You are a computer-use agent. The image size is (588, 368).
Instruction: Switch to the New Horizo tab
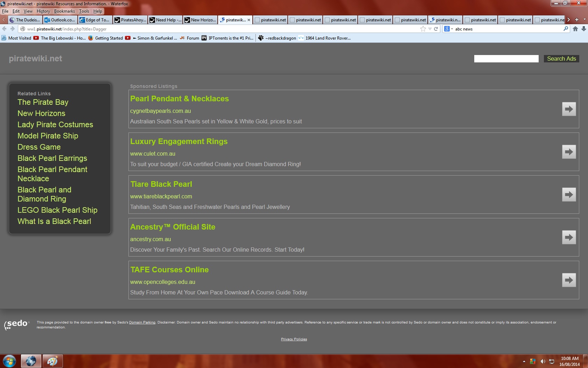coord(200,20)
